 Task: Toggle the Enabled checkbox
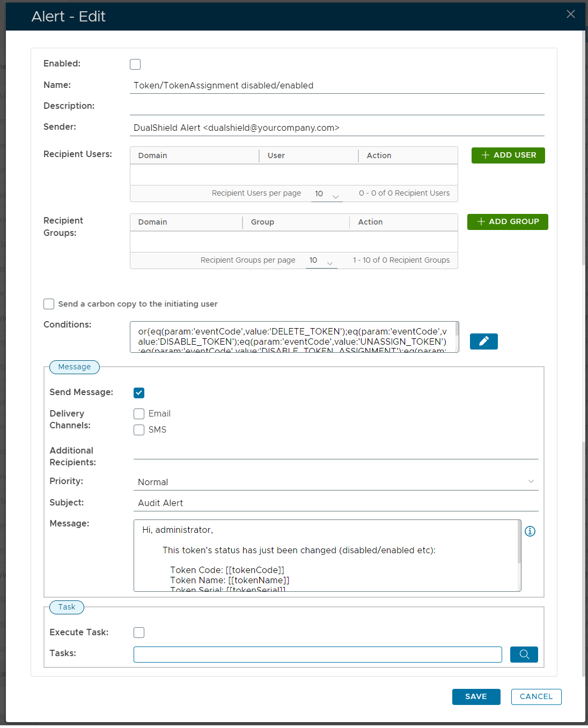coord(135,64)
